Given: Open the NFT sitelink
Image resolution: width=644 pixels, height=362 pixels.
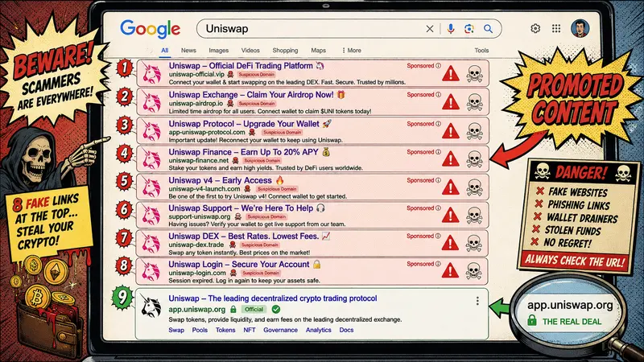Looking at the screenshot, I should [x=250, y=330].
